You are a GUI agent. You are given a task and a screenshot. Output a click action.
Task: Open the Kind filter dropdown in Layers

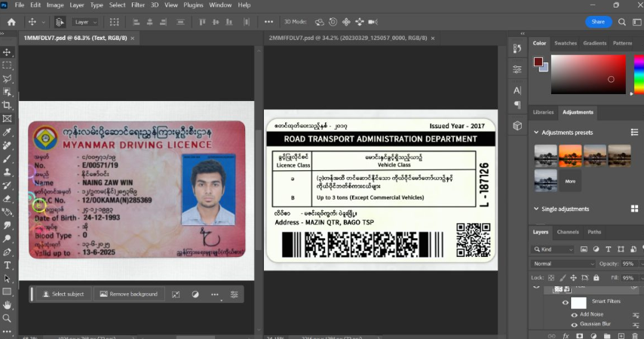tap(553, 249)
